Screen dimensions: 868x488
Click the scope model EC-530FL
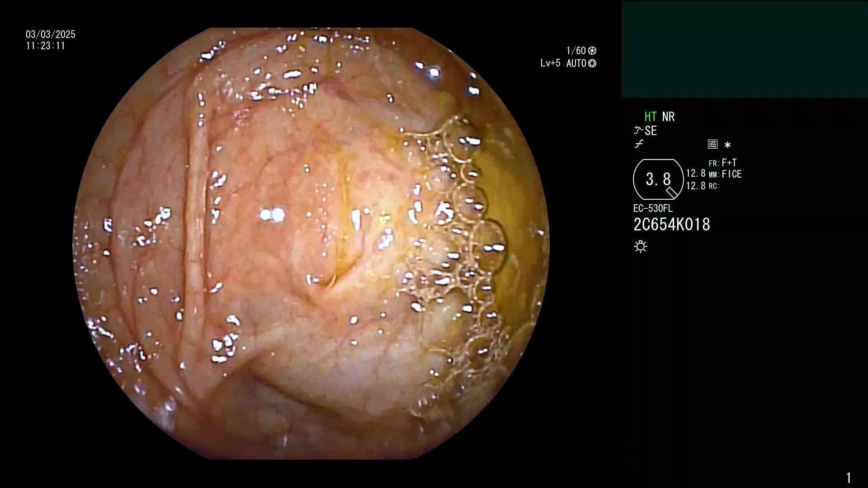click(653, 208)
